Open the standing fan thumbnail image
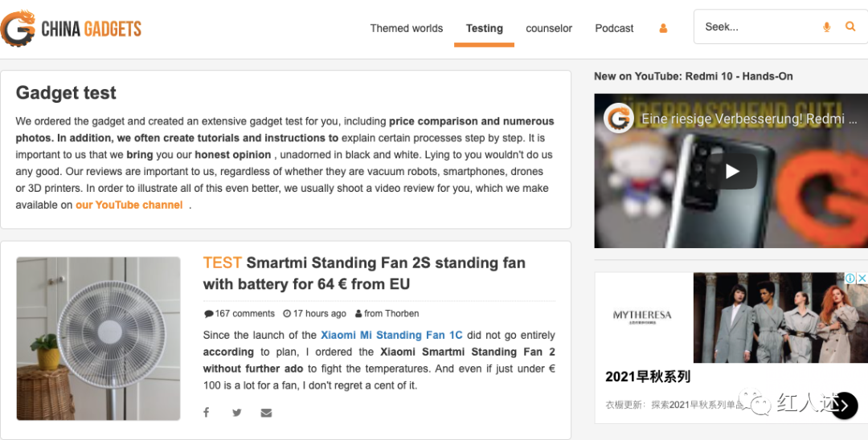868x440 pixels. coord(99,338)
